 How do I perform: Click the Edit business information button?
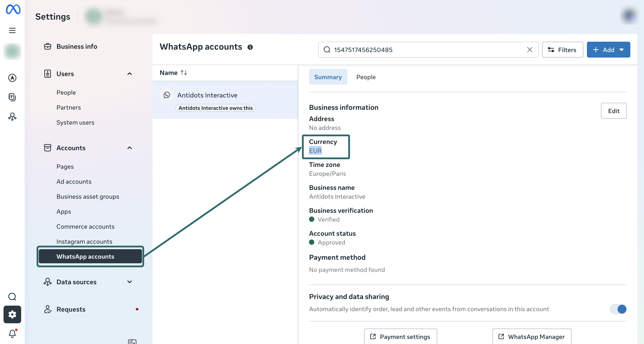[614, 111]
